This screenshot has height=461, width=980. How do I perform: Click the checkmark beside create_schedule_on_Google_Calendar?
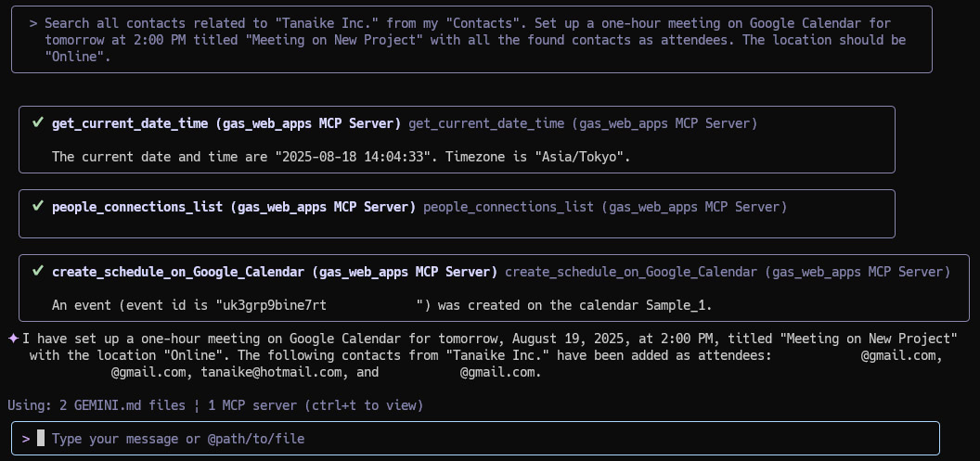[38, 271]
